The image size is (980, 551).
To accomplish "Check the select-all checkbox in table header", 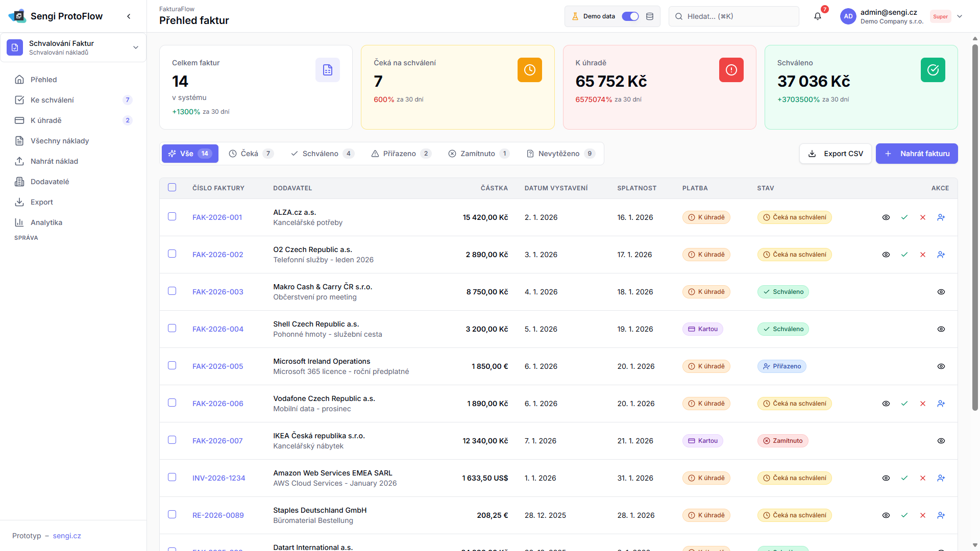I will click(172, 187).
